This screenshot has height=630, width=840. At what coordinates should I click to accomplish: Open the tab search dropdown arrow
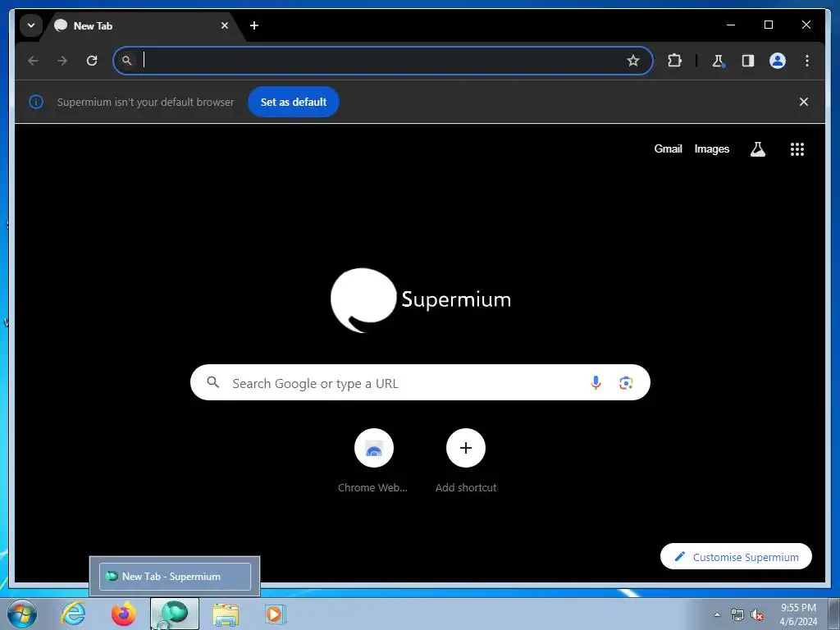click(31, 25)
